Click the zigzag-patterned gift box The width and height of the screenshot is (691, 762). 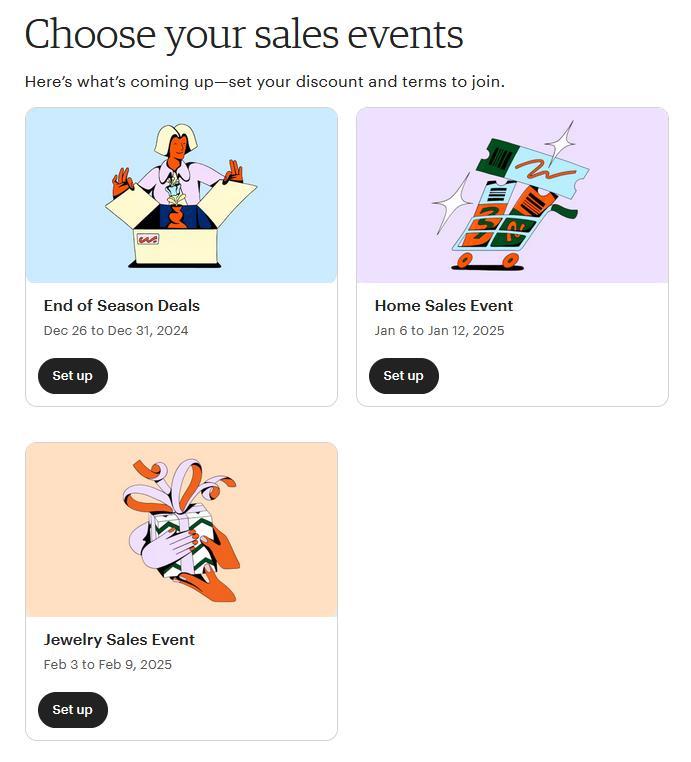tap(188, 545)
